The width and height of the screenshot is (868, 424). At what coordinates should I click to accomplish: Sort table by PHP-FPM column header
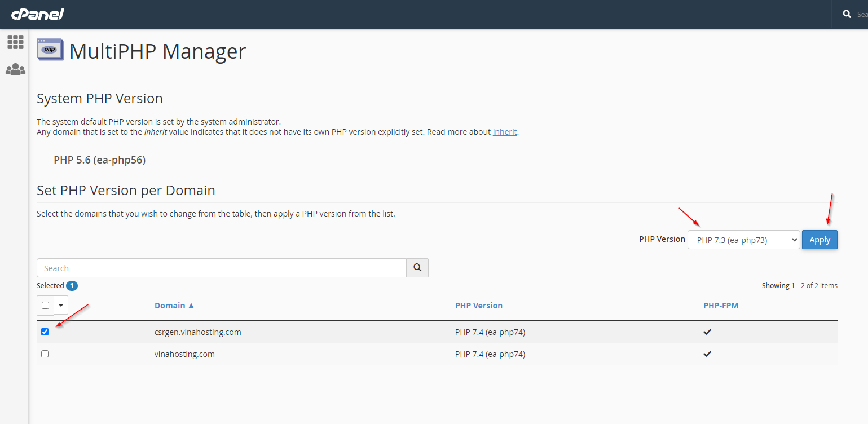(720, 306)
